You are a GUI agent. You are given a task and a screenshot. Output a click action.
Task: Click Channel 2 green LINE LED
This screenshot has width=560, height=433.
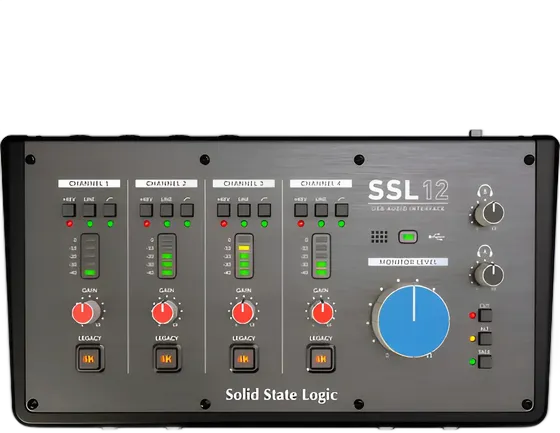[x=167, y=224]
